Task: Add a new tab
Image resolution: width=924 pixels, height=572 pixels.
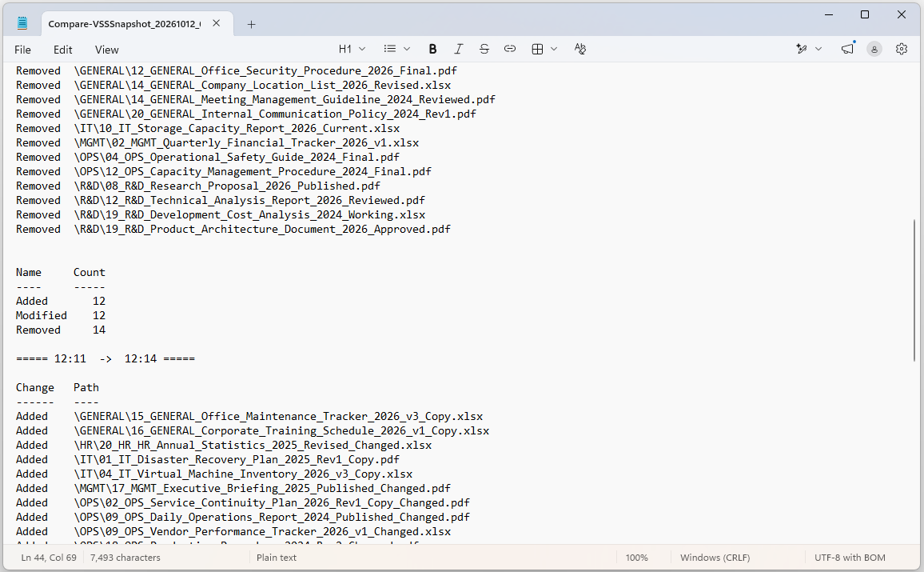Action: pos(251,24)
